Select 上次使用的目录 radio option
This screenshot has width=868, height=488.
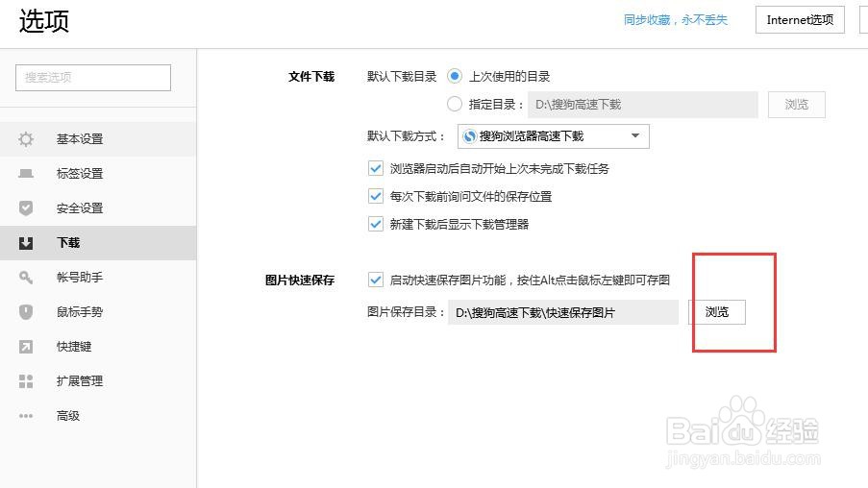pyautogui.click(x=455, y=76)
